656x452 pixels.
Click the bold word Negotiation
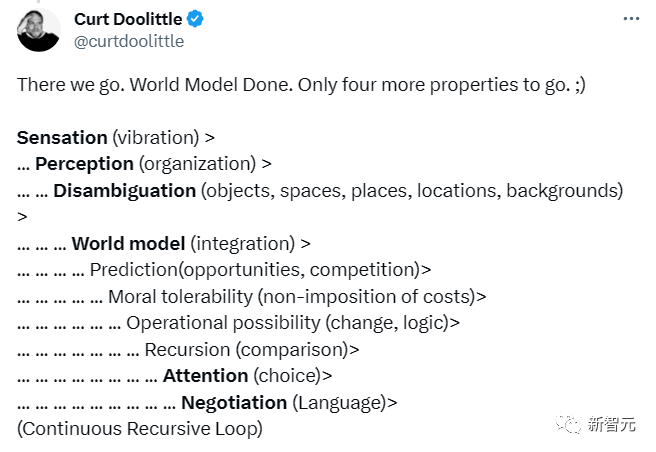pos(234,403)
